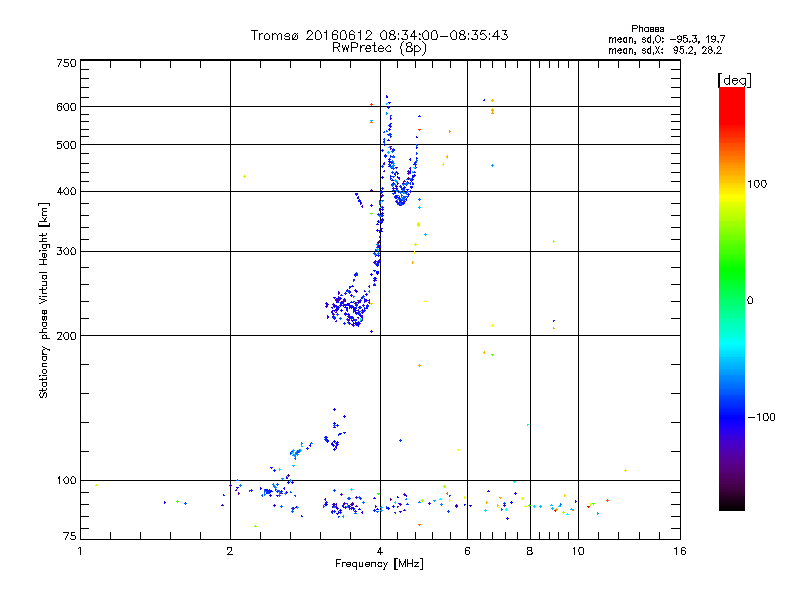This screenshot has height=600, width=800.
Task: Click the 'mean, sd,O: -95.3, 19.7' line
Action: [x=666, y=39]
